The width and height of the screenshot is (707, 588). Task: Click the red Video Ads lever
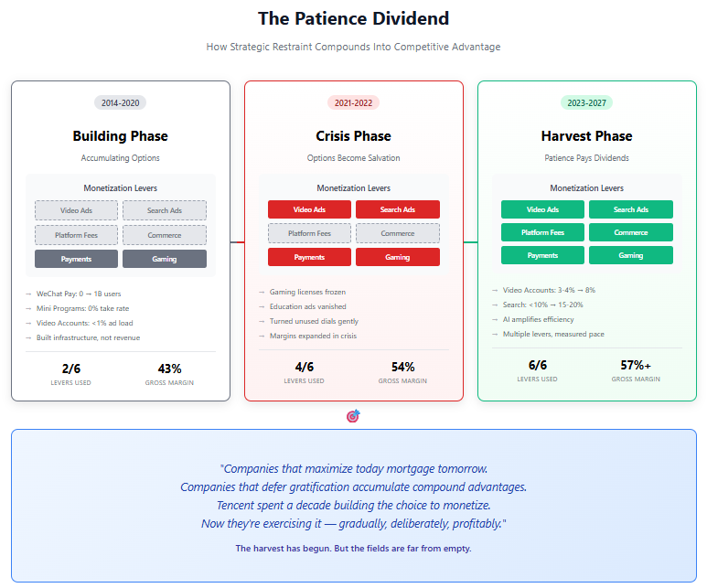pyautogui.click(x=309, y=209)
